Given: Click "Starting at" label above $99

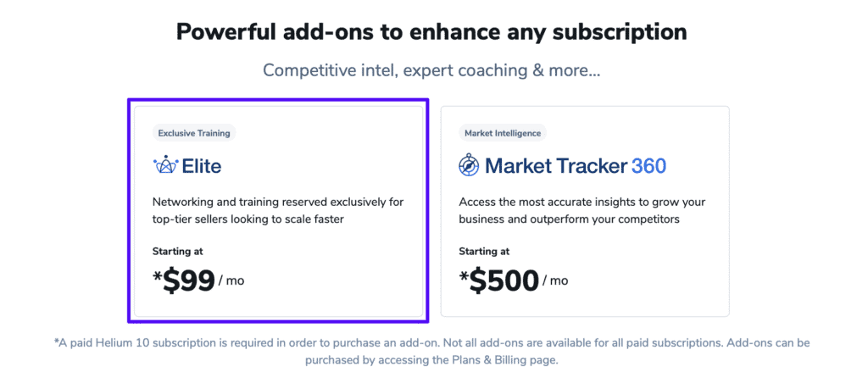Looking at the screenshot, I should click(177, 251).
